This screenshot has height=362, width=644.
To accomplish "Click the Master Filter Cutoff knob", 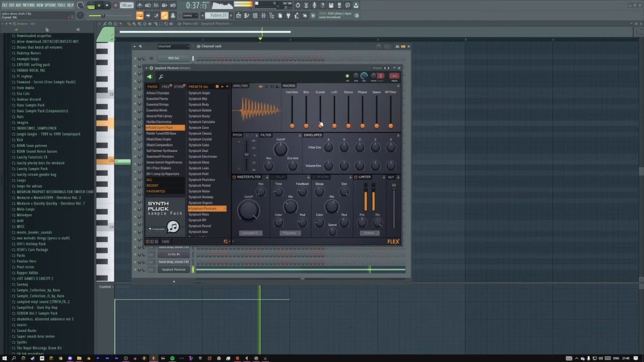I will (249, 211).
